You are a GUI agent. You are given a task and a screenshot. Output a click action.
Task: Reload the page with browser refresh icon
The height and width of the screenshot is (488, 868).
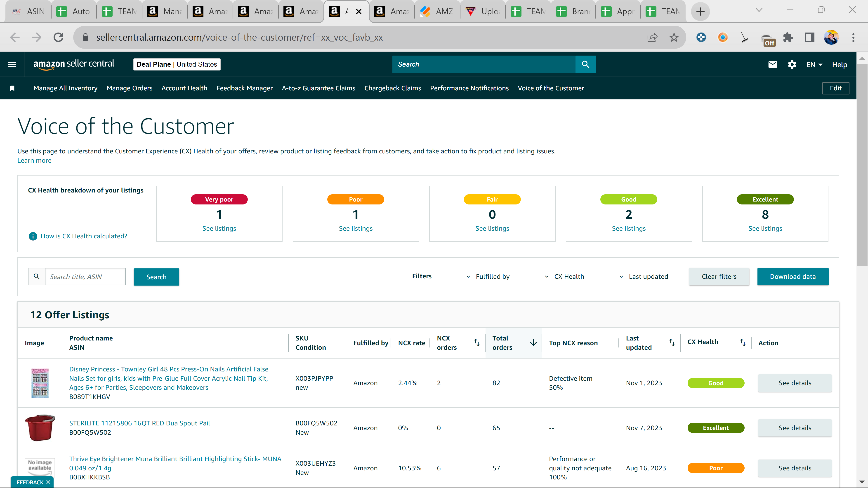coord(59,37)
